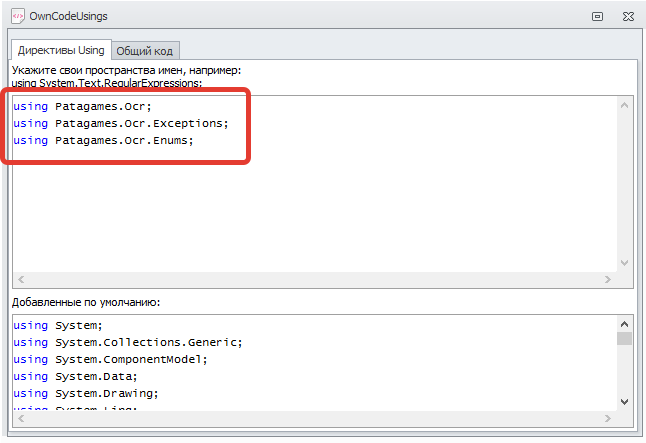Click the 'using System.Collections.Generic;' line
Viewport: 646px width, 443px height.
[128, 342]
